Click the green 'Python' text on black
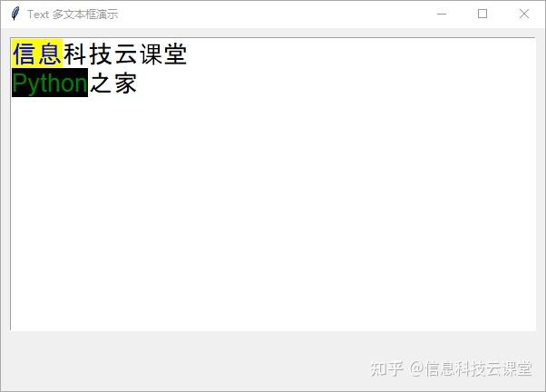Screen dimensions: 546x392 point(50,83)
